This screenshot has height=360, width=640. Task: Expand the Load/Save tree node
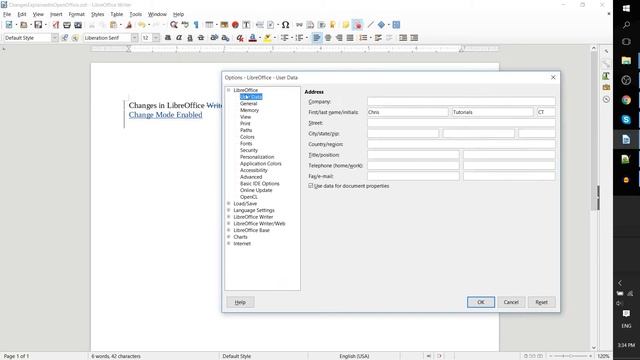[x=229, y=203]
